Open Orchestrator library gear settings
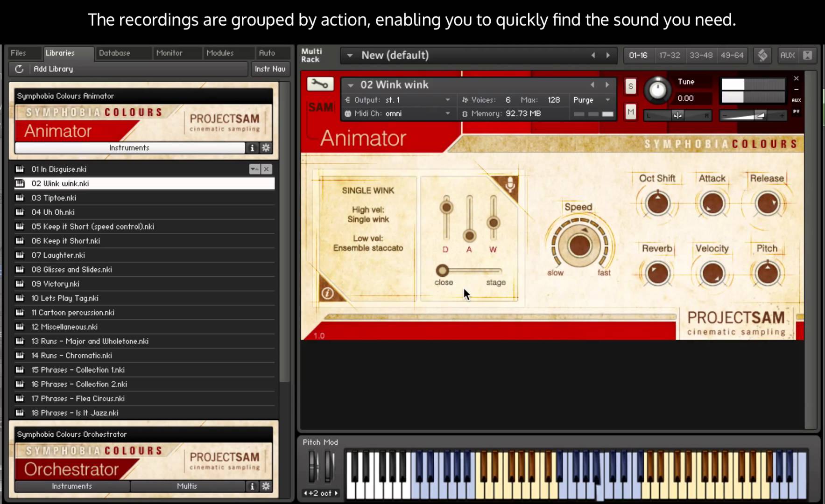825x504 pixels. click(266, 486)
